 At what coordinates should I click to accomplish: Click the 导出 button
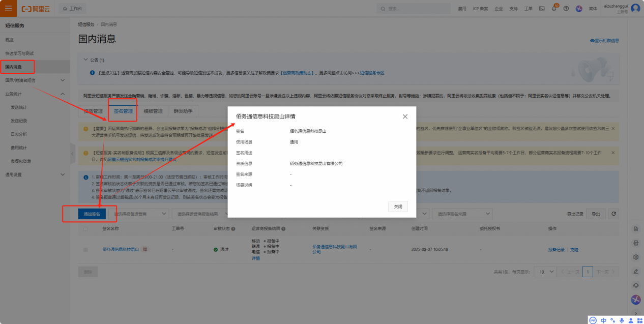pyautogui.click(x=596, y=214)
